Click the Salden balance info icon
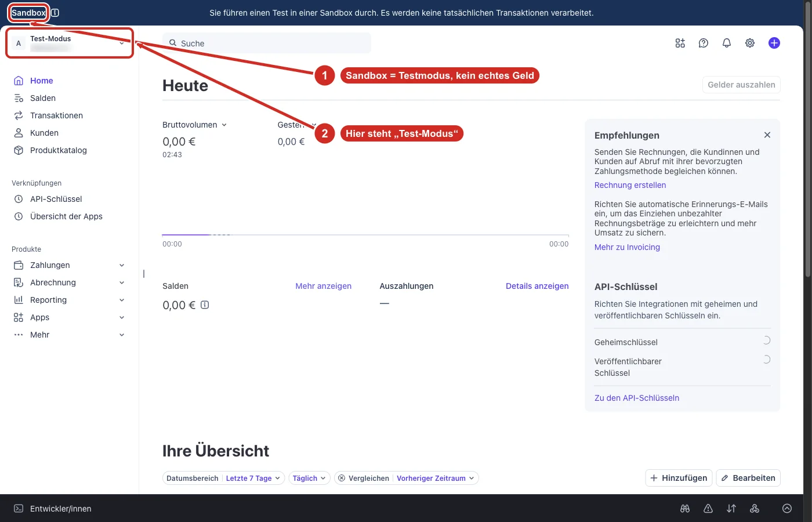Screen dimensions: 812x522 click(205, 305)
